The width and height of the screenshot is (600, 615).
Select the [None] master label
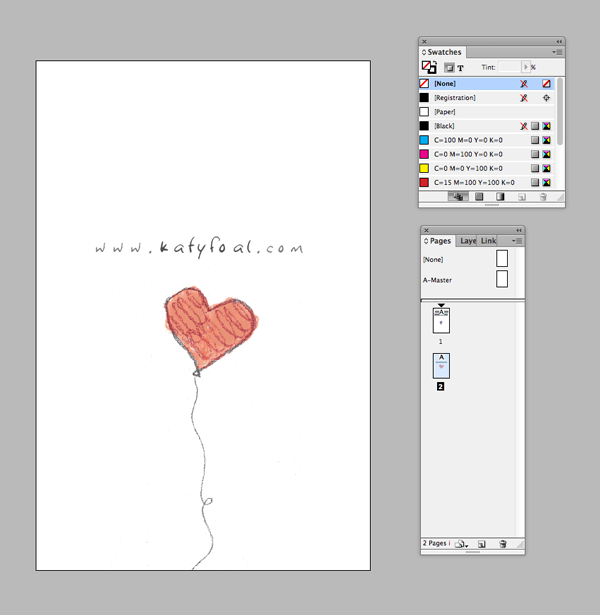(433, 260)
